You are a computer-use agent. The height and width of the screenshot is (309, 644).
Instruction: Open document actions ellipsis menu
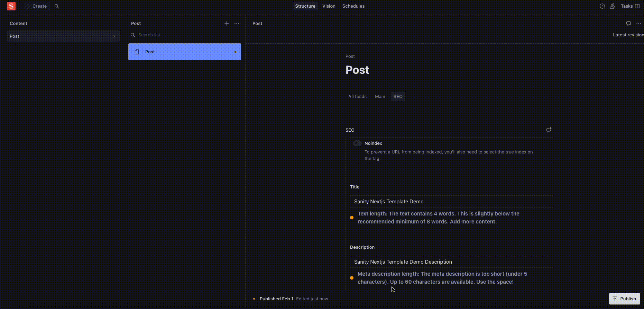pos(638,23)
